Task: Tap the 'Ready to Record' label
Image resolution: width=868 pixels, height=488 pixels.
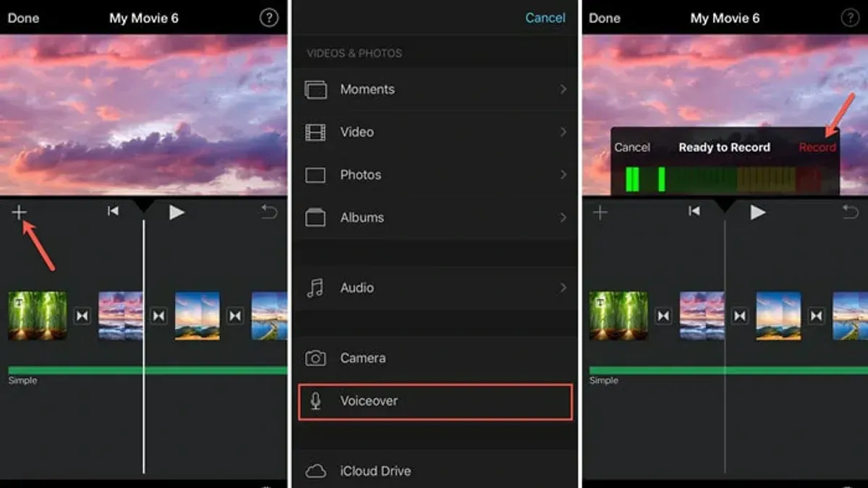Action: 724,147
